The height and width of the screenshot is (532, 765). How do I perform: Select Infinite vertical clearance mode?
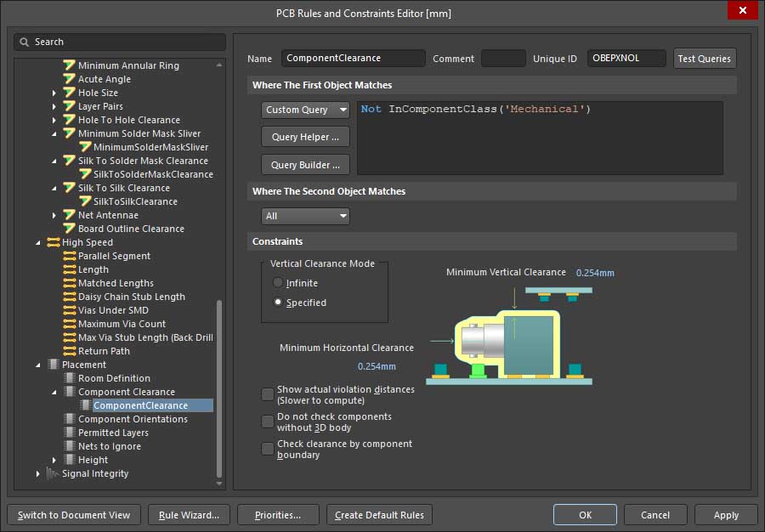point(278,283)
